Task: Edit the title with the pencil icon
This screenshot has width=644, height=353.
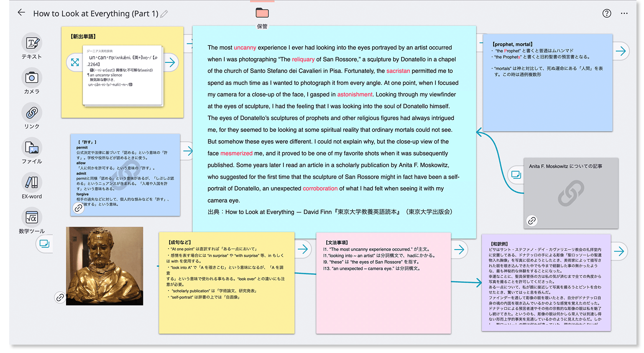Action: coord(164,14)
